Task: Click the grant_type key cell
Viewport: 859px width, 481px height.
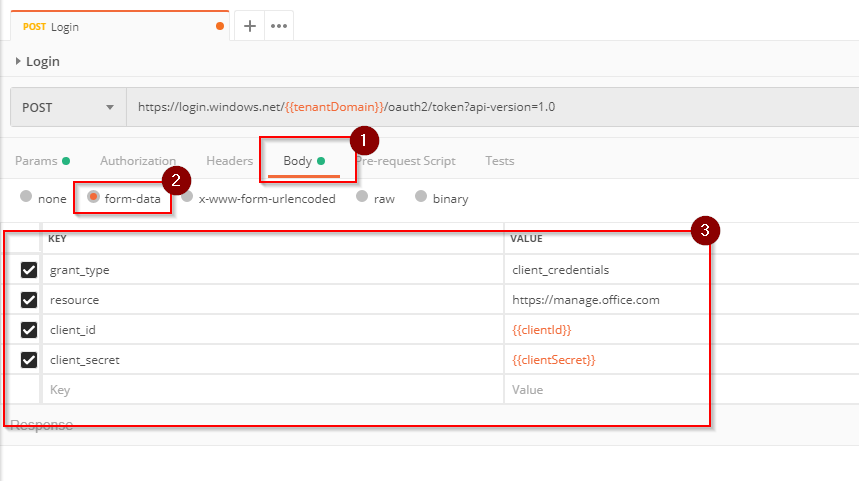Action: coord(273,270)
